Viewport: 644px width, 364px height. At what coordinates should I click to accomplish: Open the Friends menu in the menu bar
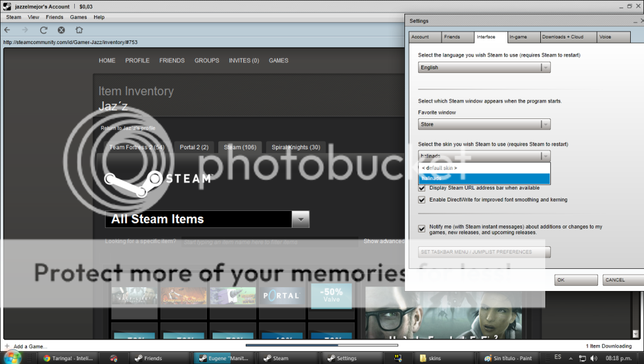(x=55, y=17)
